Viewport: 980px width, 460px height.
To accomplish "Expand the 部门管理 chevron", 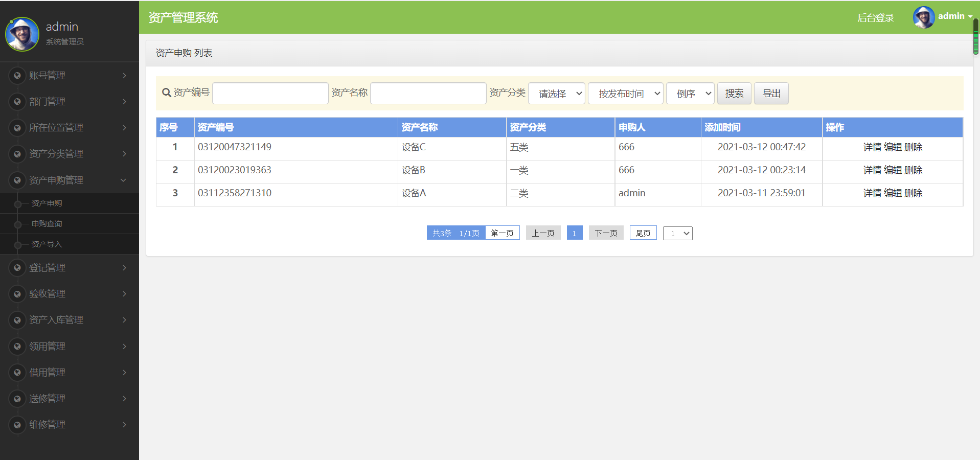I will (x=124, y=102).
